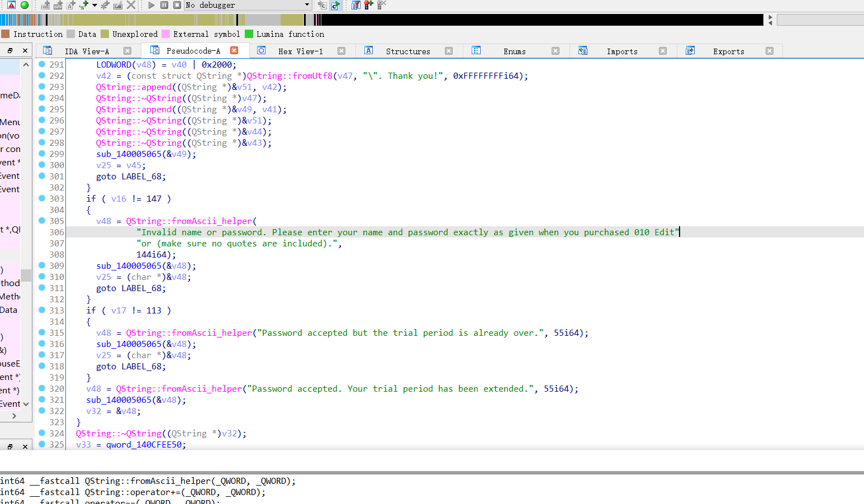Click the Instruction legend color swatch
This screenshot has height=504, width=864.
[6, 34]
